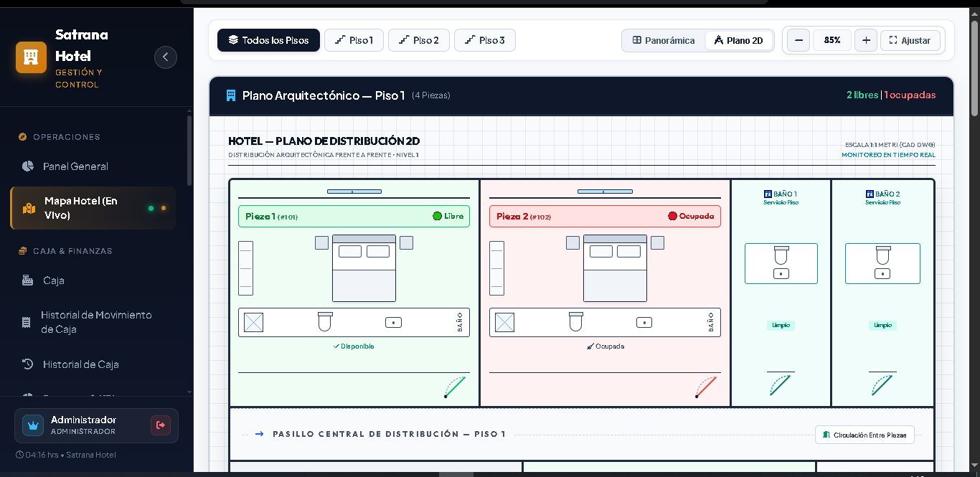Switch to Panorámica view
Viewport: 980px width, 477px height.
[x=664, y=40]
